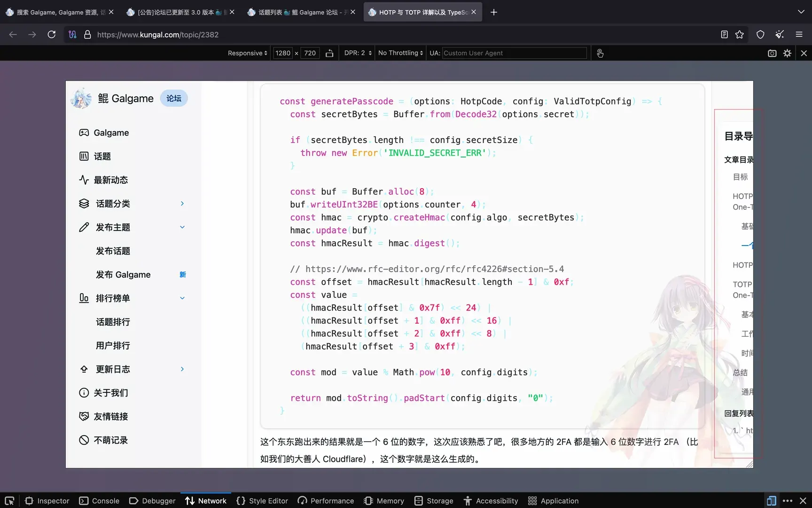Screen dimensions: 812x508
Task: Take a screenshot of the viewport
Action: [x=772, y=53]
